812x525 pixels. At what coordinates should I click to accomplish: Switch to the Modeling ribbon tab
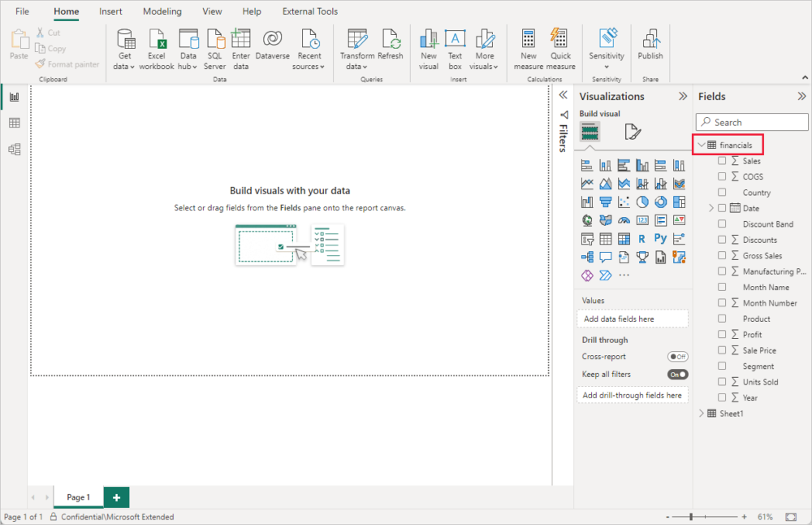click(x=162, y=11)
